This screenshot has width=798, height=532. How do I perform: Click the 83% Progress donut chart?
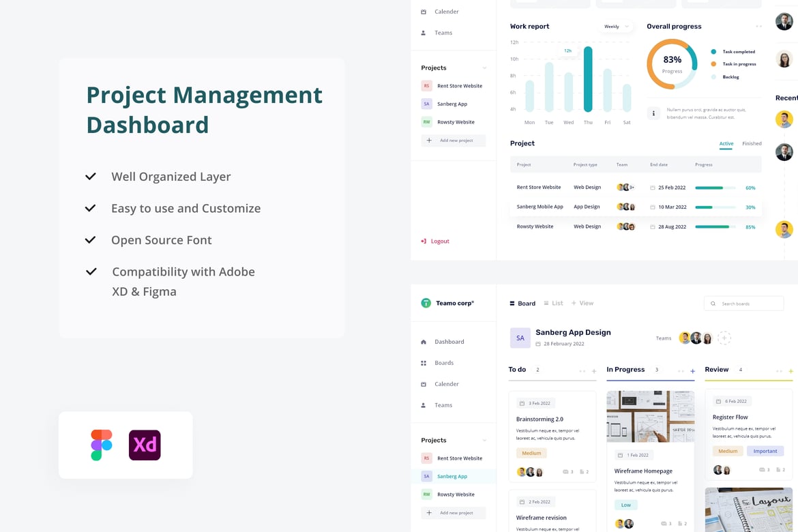tap(672, 64)
